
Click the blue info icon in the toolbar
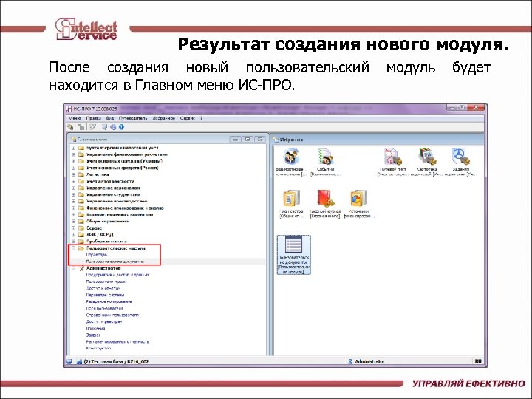(121, 127)
